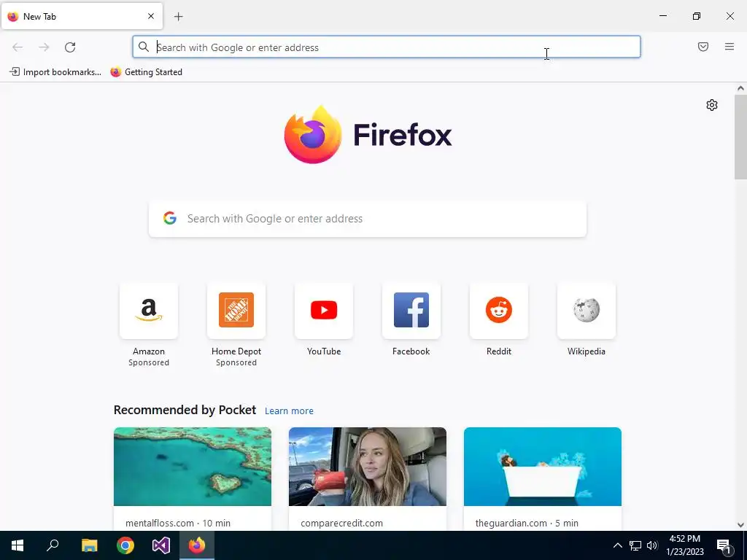The image size is (747, 560).
Task: Open the Wikipedia shortcut tile
Action: click(587, 311)
